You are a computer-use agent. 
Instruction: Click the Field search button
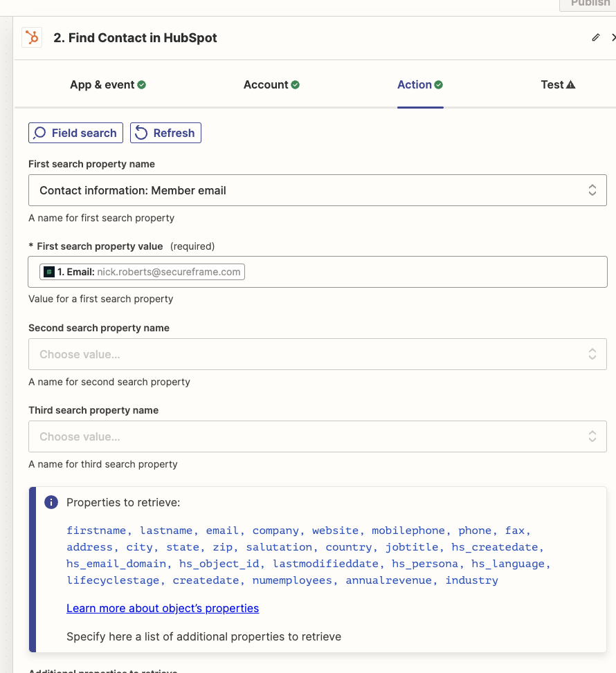point(75,133)
